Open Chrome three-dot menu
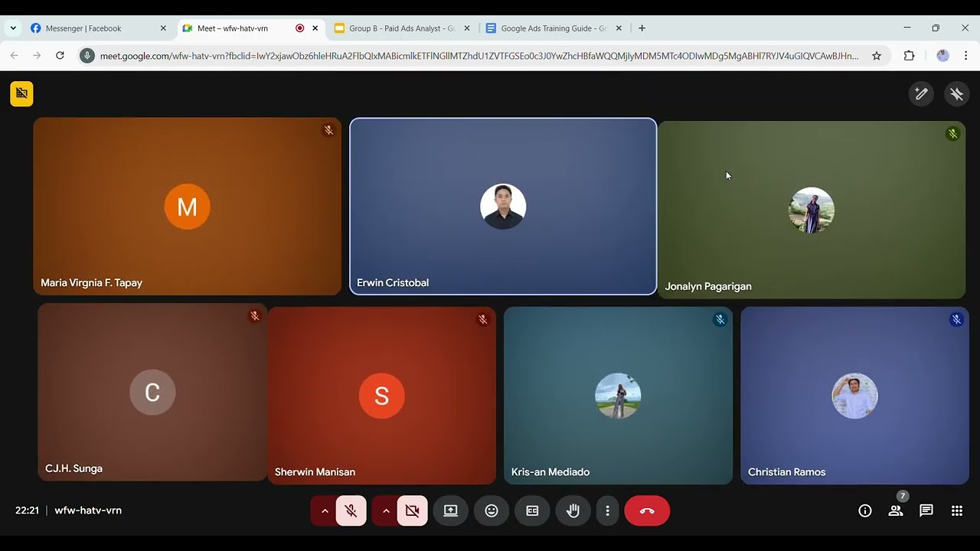980x551 pixels. pyautogui.click(x=965, y=56)
